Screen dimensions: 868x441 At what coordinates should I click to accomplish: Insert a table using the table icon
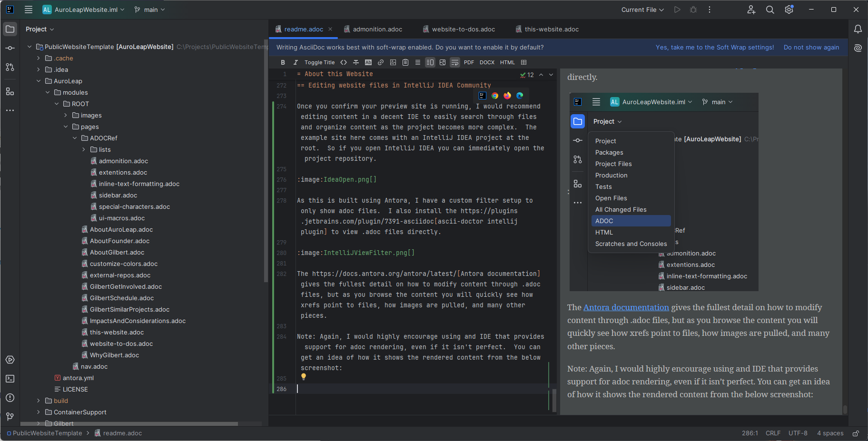pos(523,62)
